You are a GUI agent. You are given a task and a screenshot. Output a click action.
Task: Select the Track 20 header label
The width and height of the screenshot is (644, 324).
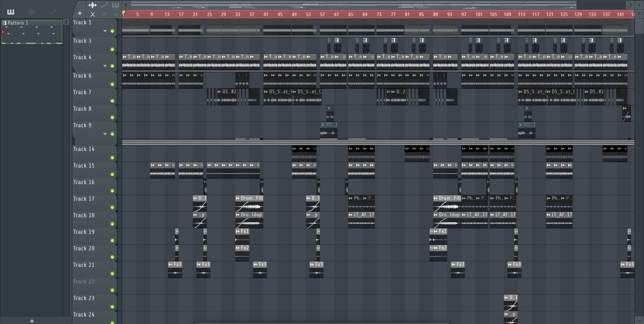coord(84,248)
